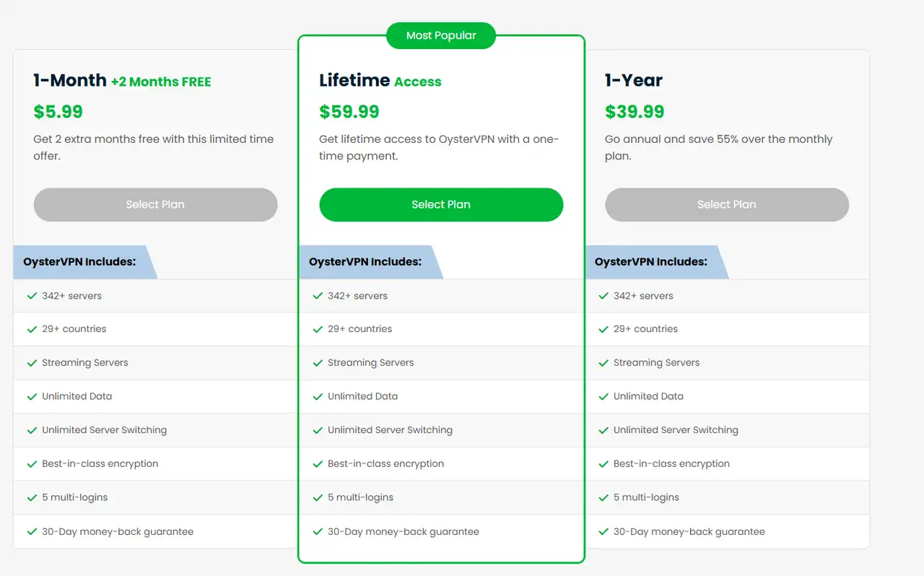Screen dimensions: 924x576
Task: Click 5 multi-logins text in Lifetime card
Action: point(360,498)
